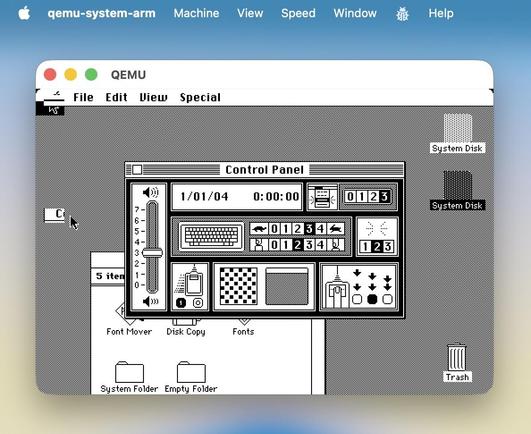Click the loud speaker icon above volume slider
531x434 pixels.
(x=150, y=193)
